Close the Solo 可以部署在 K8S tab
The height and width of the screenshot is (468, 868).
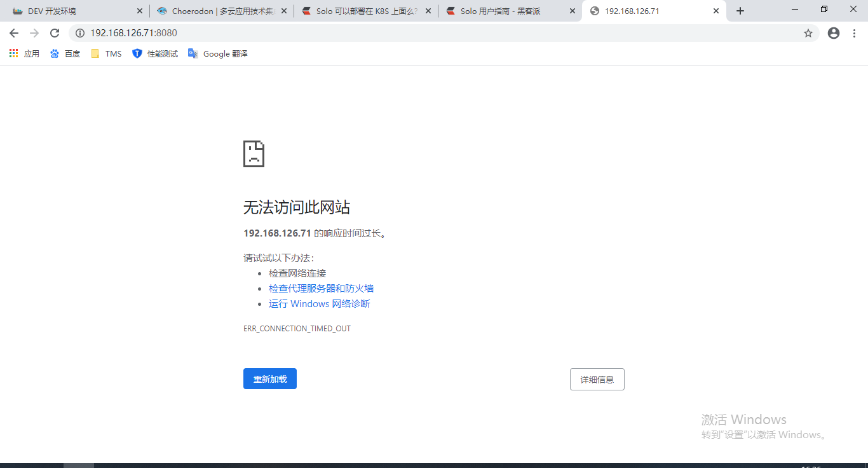point(428,11)
